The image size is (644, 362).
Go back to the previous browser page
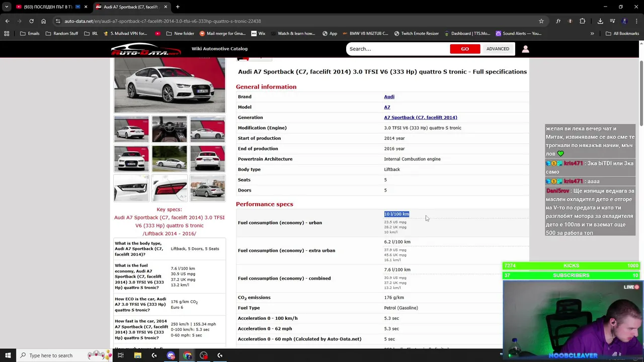tap(7, 21)
